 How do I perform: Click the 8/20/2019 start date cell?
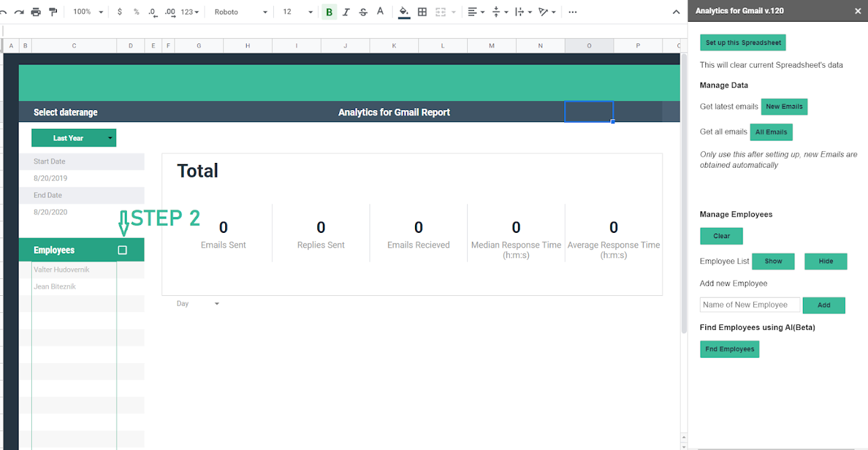click(x=74, y=178)
